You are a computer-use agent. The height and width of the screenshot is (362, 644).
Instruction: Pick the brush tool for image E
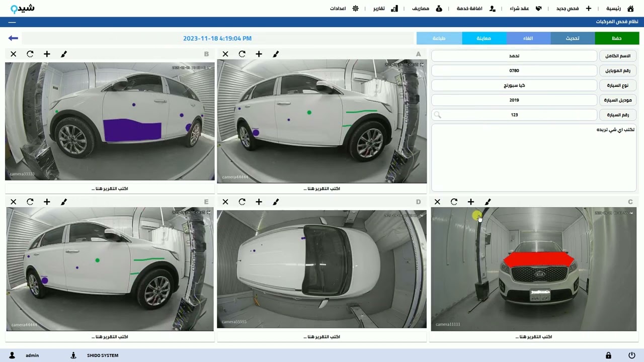64,202
